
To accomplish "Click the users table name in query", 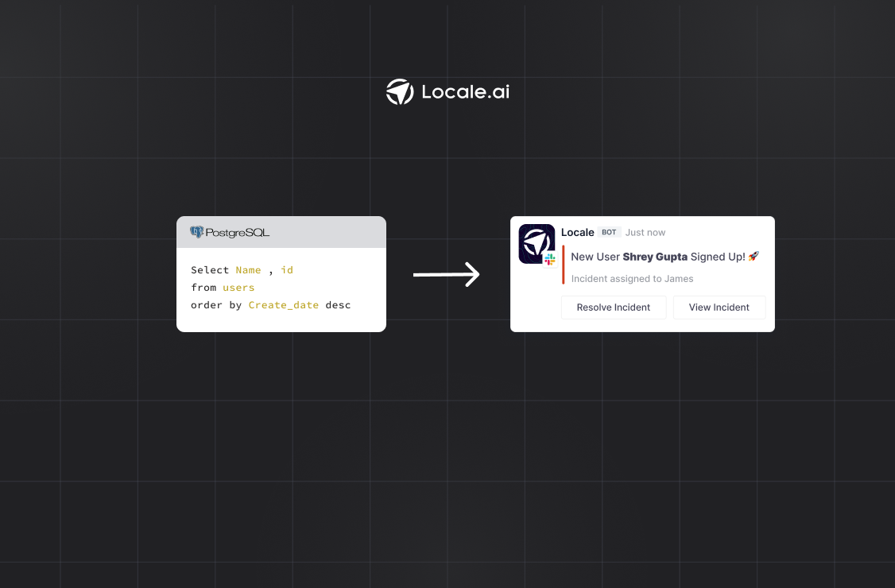I will click(x=238, y=288).
